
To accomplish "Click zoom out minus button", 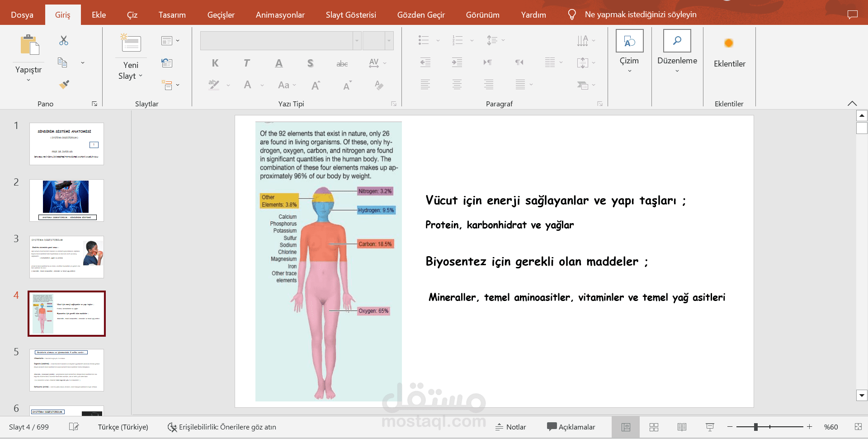I will click(730, 427).
